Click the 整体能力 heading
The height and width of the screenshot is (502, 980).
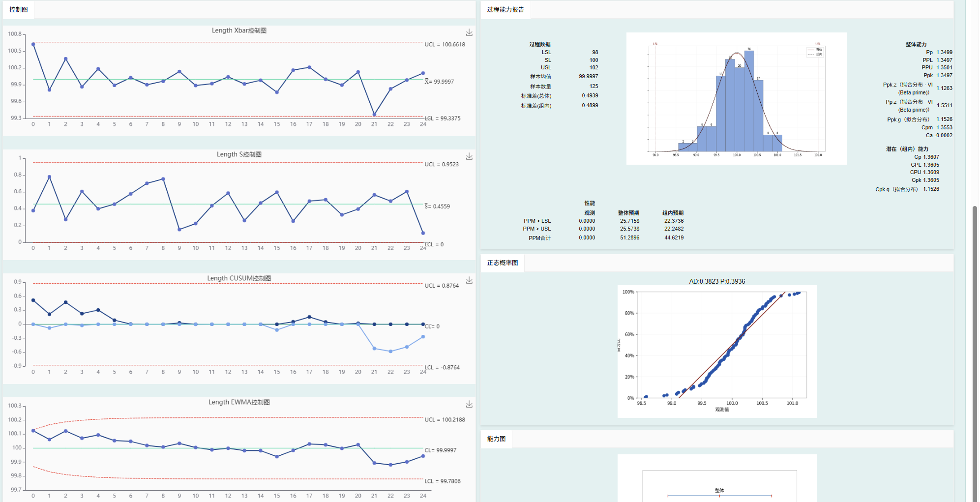point(916,44)
